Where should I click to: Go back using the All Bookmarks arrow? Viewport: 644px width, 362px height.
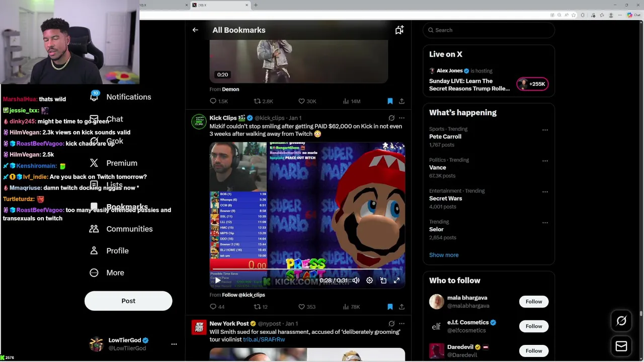[195, 30]
